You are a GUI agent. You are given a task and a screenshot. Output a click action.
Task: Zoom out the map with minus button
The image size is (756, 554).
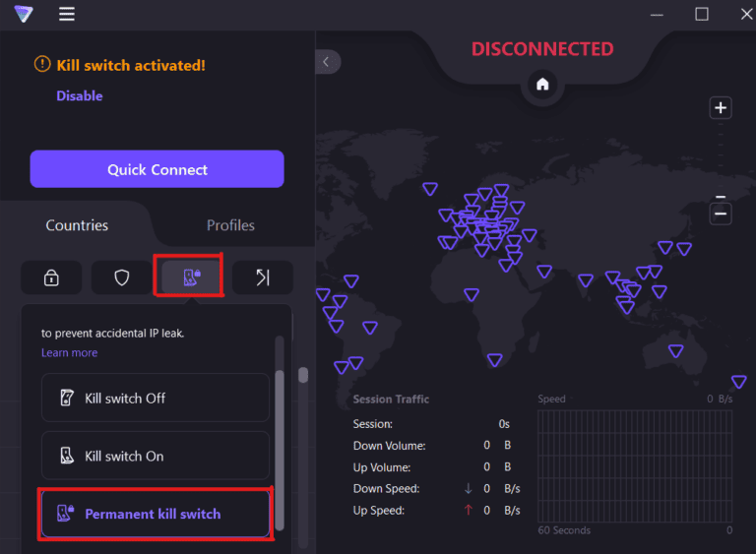click(x=721, y=214)
